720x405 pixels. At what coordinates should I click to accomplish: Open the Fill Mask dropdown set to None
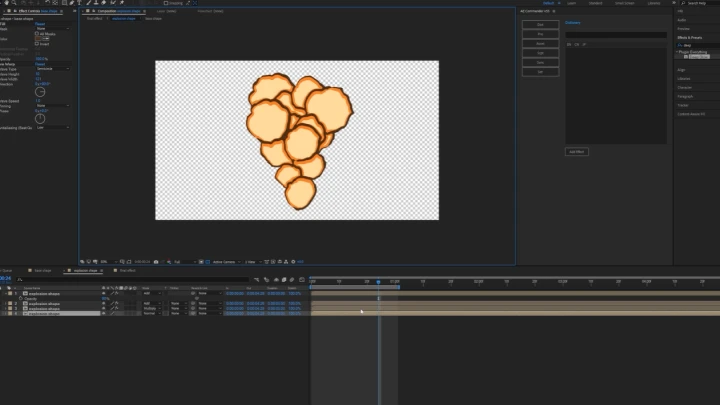[53, 28]
